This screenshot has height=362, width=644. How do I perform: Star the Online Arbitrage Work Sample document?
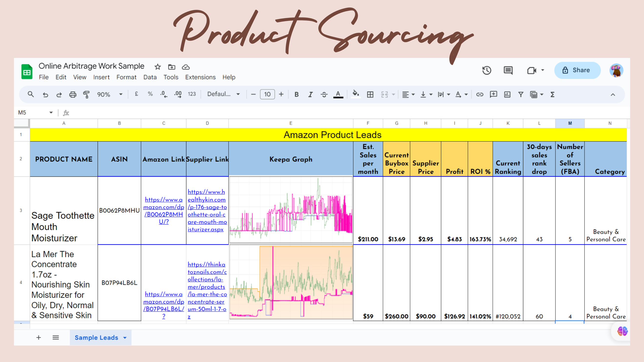click(x=158, y=67)
